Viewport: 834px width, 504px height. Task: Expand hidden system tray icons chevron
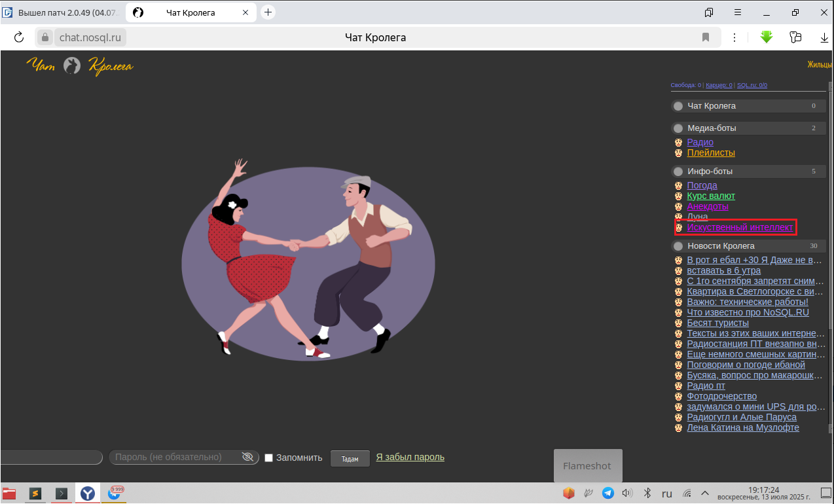(705, 493)
